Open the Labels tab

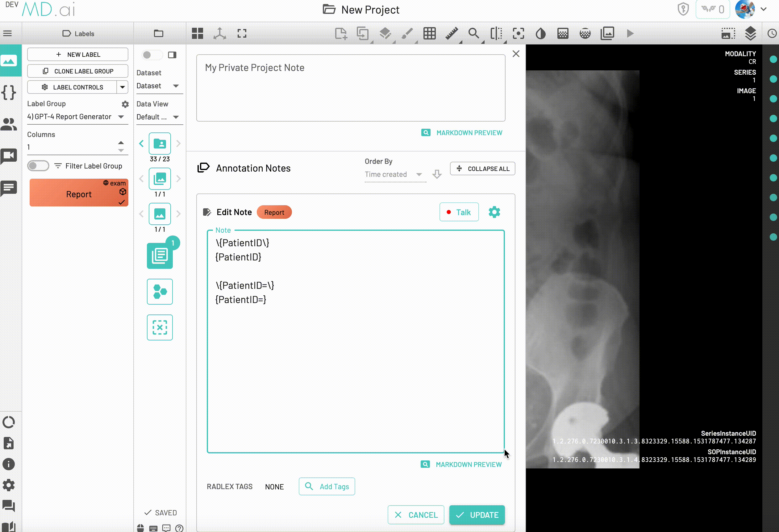click(x=78, y=34)
